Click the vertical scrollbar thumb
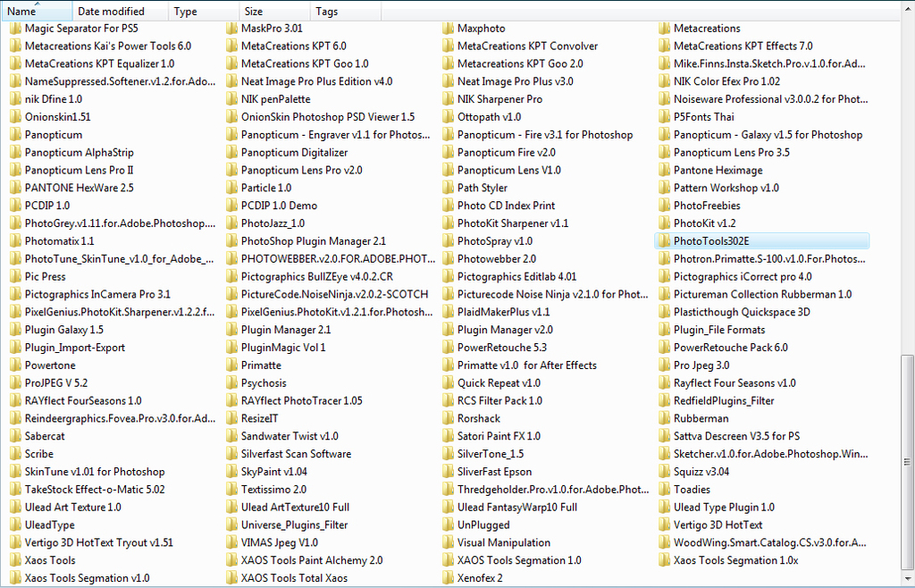 click(x=908, y=462)
